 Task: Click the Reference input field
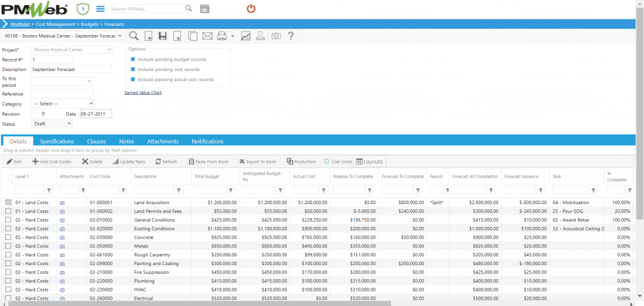(x=62, y=94)
